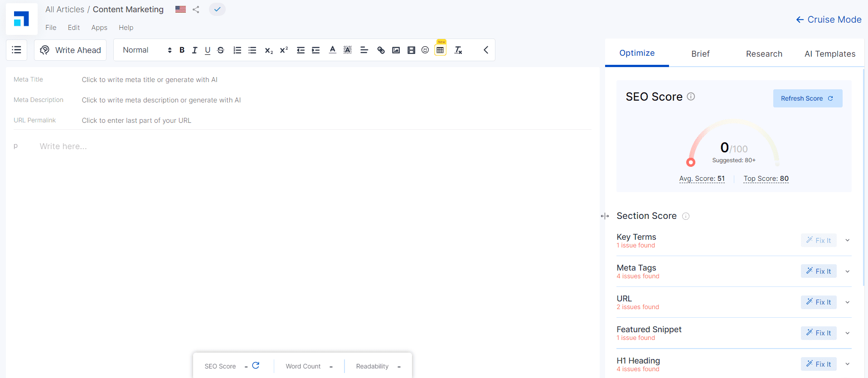Click Fix It for Featured Snippet

[x=819, y=333]
